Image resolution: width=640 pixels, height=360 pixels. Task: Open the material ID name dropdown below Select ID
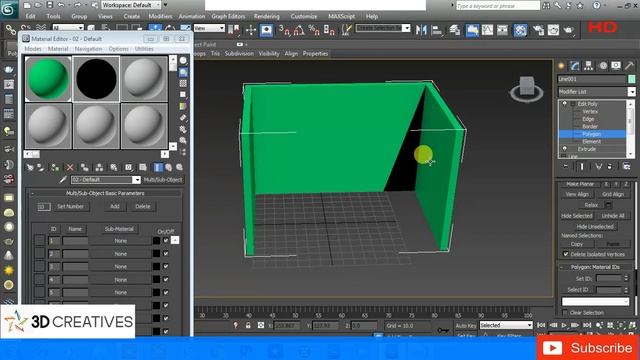pyautogui.click(x=596, y=302)
